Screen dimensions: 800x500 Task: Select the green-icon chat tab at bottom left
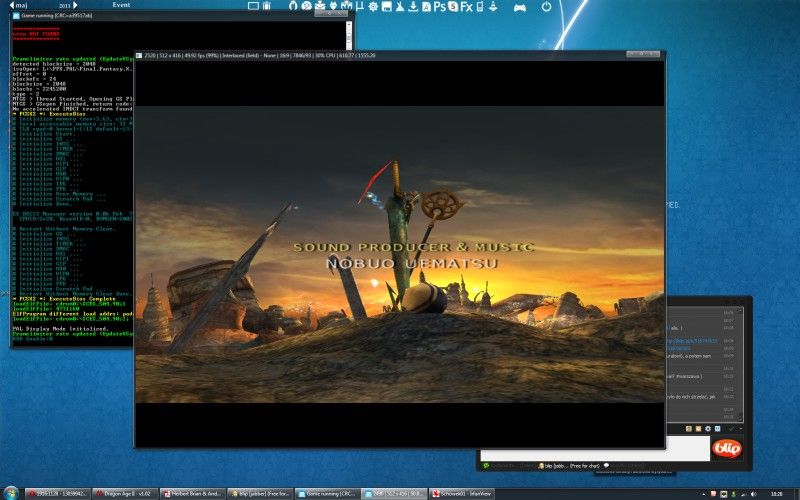[508, 466]
